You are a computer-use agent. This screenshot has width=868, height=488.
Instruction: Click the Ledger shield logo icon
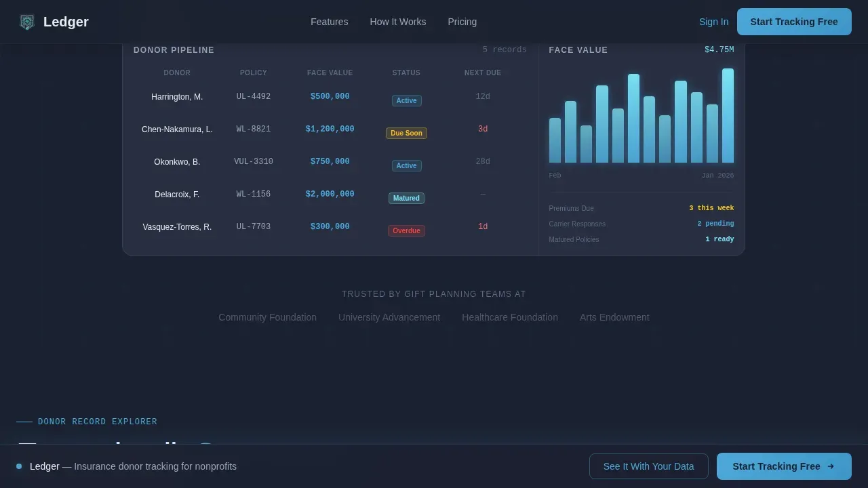27,22
